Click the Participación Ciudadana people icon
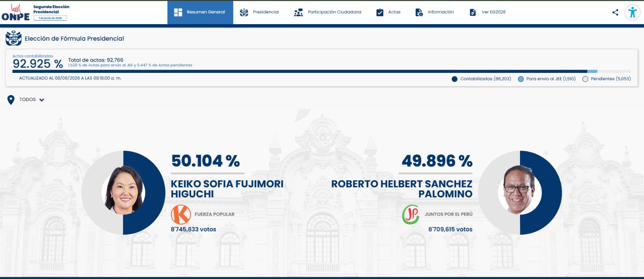The height and width of the screenshot is (279, 644). coord(298,12)
